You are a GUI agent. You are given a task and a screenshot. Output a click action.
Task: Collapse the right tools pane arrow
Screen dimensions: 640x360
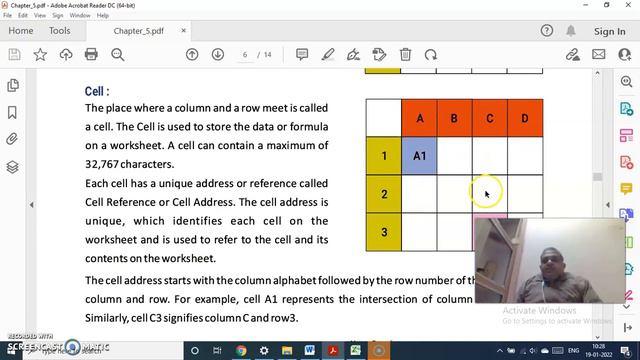pos(608,205)
